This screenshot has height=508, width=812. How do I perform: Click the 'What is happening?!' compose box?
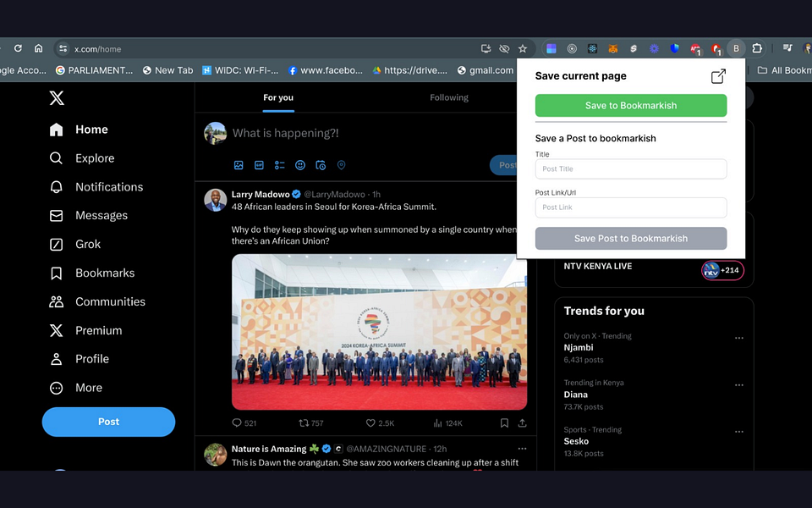[285, 133]
